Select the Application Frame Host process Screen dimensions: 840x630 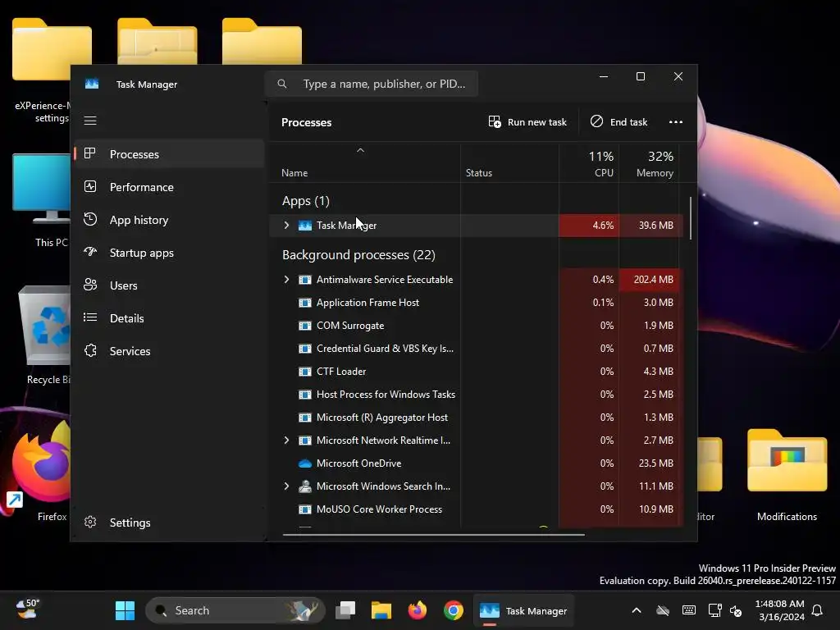(x=475, y=303)
